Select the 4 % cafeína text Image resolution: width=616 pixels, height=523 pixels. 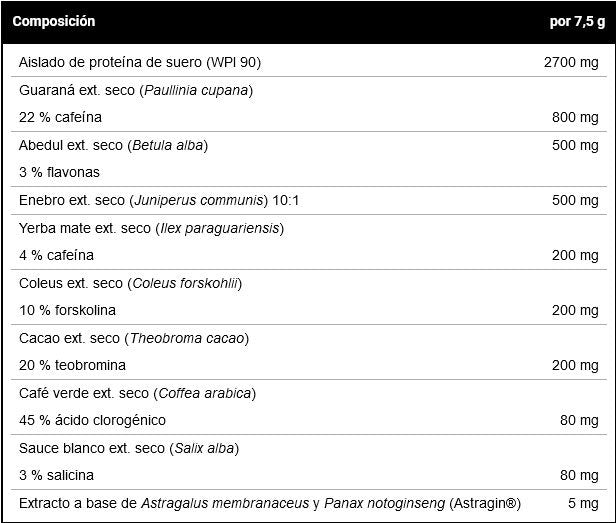click(56, 255)
